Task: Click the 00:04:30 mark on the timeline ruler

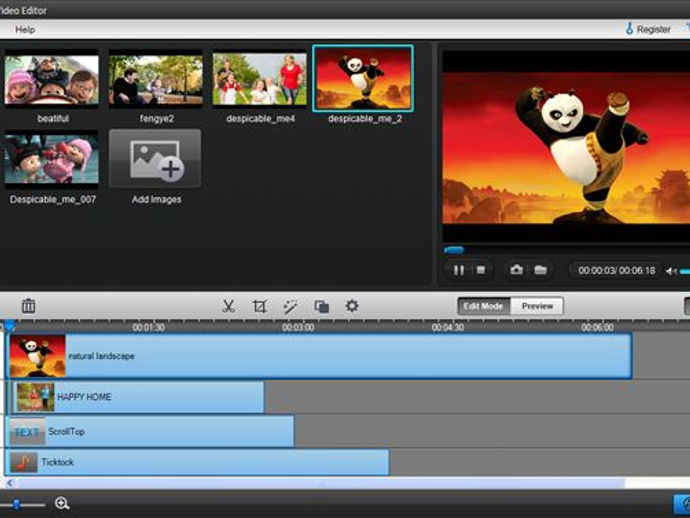Action: pyautogui.click(x=448, y=327)
